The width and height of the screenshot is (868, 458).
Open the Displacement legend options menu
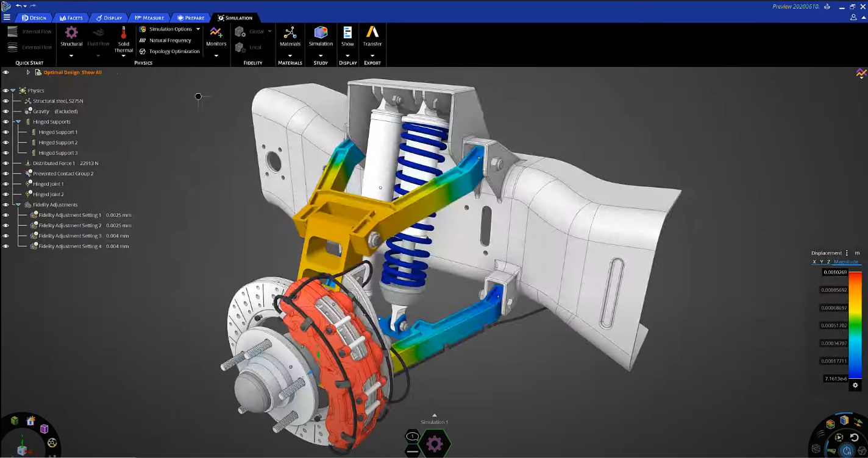pyautogui.click(x=847, y=253)
